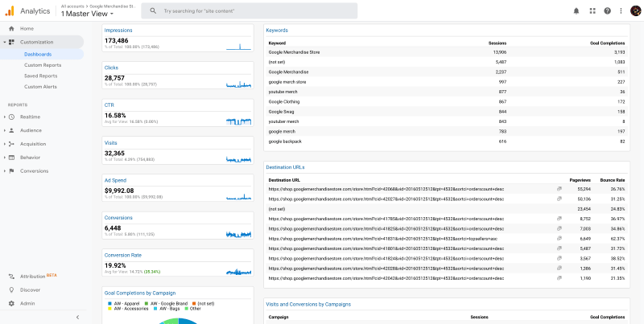This screenshot has width=644, height=324.
Task: Open Visits and Conversions by Campaigns title
Action: (x=308, y=305)
